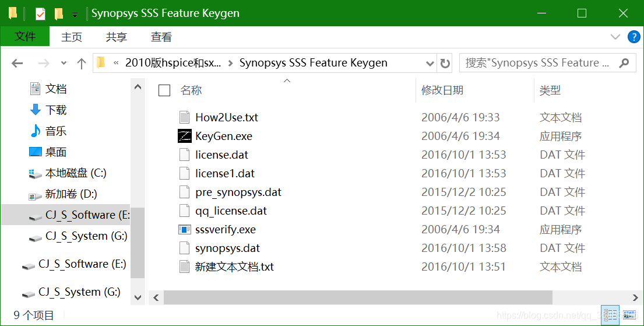The height and width of the screenshot is (326, 644).
Task: Click the folder icon in address bar
Action: click(101, 63)
